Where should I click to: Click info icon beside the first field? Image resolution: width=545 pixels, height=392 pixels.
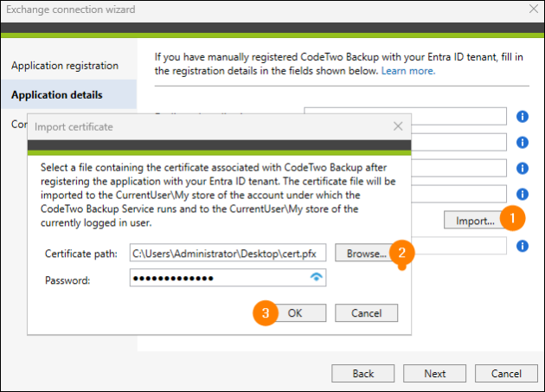[522, 116]
